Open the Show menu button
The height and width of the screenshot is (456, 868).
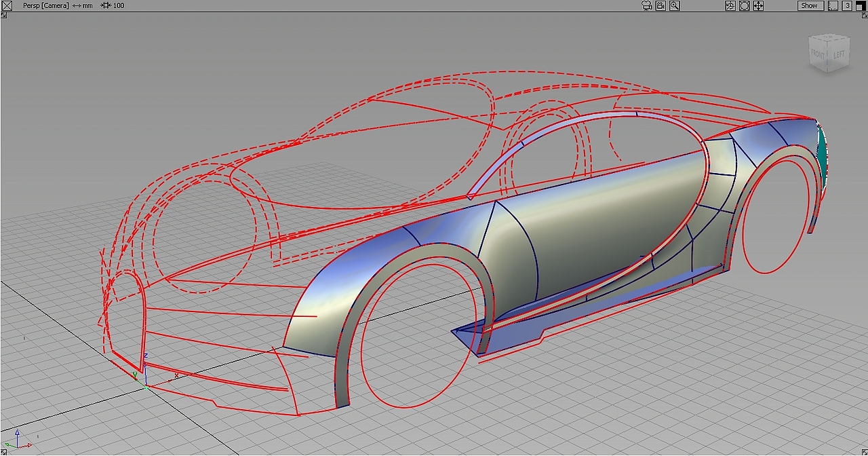810,5
